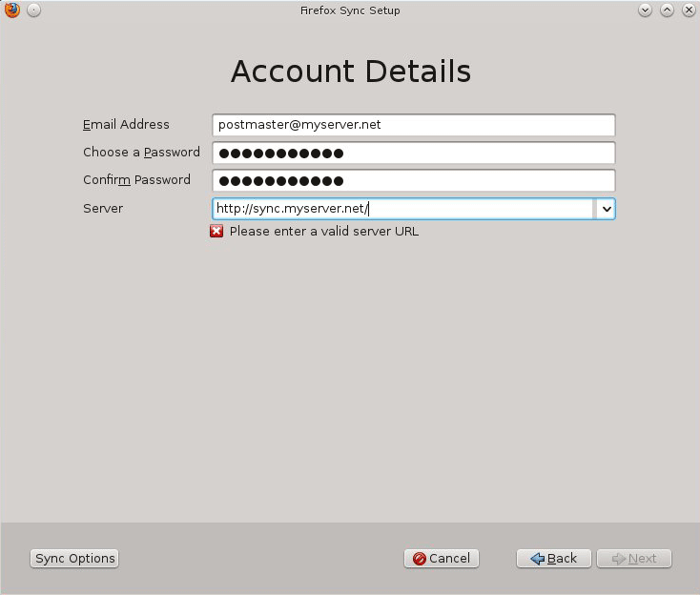Screen dimensions: 700x595
Task: Click the disabled Next button
Action: pyautogui.click(x=634, y=559)
